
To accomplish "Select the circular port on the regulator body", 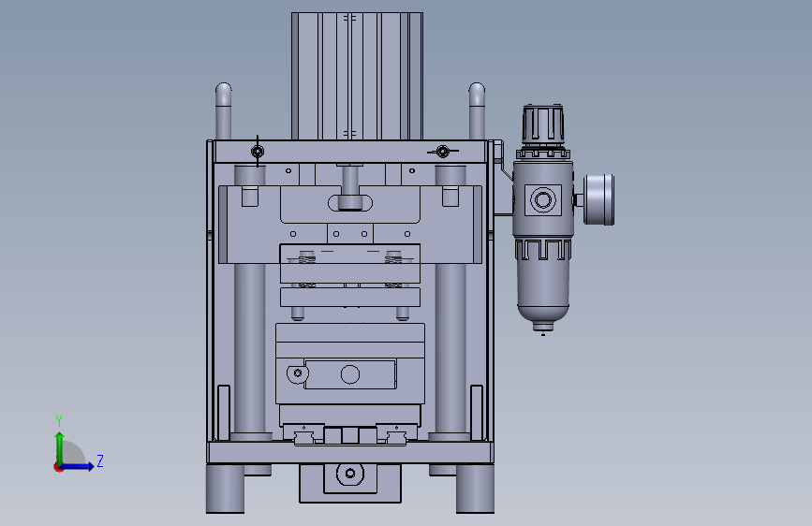I will 543,200.
